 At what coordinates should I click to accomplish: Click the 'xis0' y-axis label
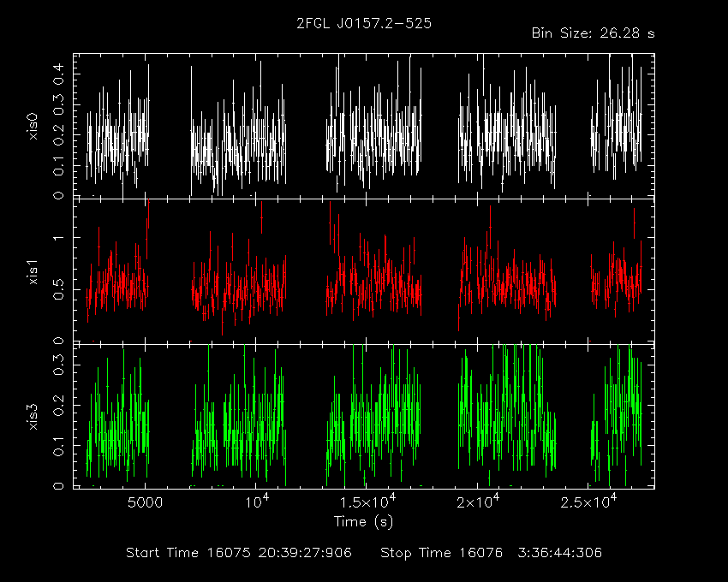pos(33,126)
